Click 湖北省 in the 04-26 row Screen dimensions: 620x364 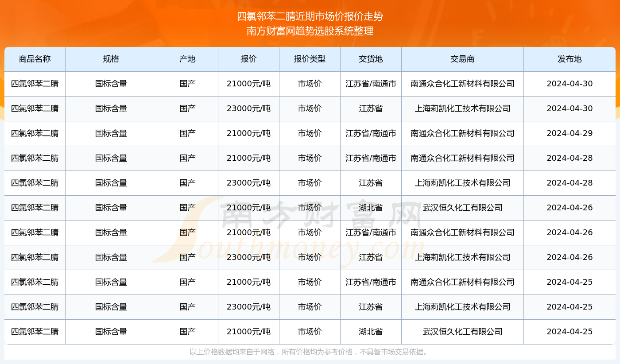[x=371, y=208]
